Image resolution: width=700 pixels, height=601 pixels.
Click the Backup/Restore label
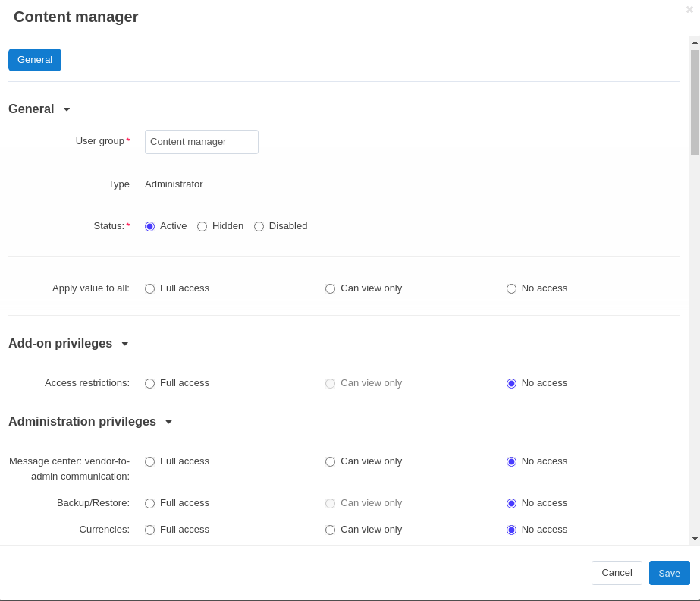pyautogui.click(x=93, y=502)
